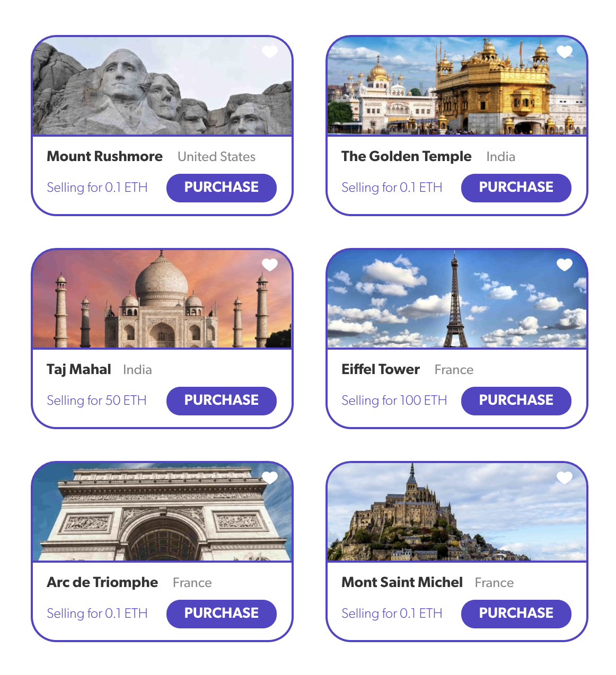Toggle the Eiffel Tower favorite heart
This screenshot has height=675, width=616.
[x=565, y=264]
